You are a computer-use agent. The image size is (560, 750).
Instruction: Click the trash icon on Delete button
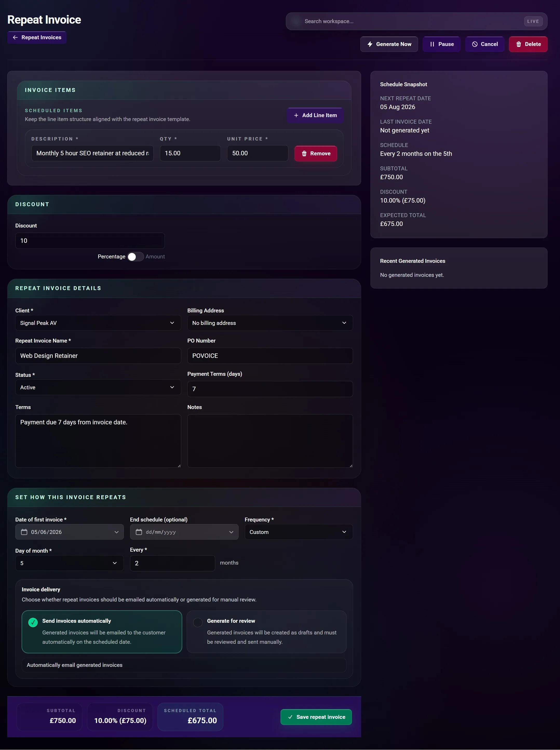pos(518,44)
